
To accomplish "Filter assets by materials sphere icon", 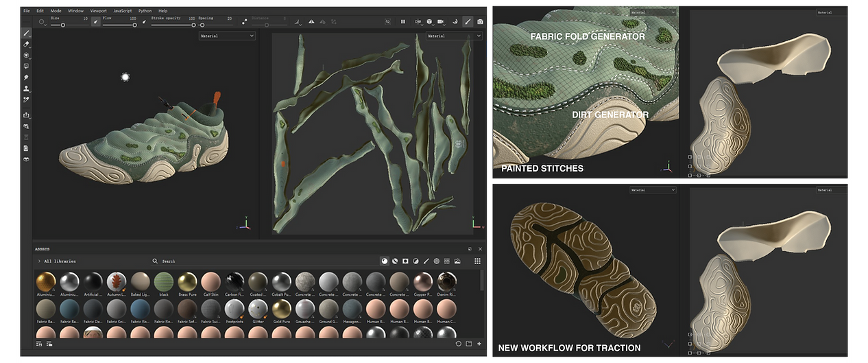I will click(385, 261).
